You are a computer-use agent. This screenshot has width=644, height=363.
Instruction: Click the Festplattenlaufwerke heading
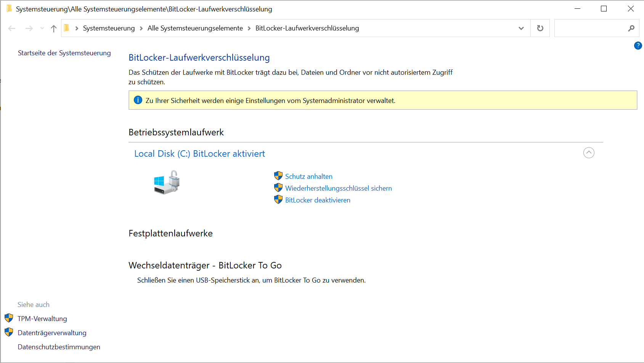(171, 233)
